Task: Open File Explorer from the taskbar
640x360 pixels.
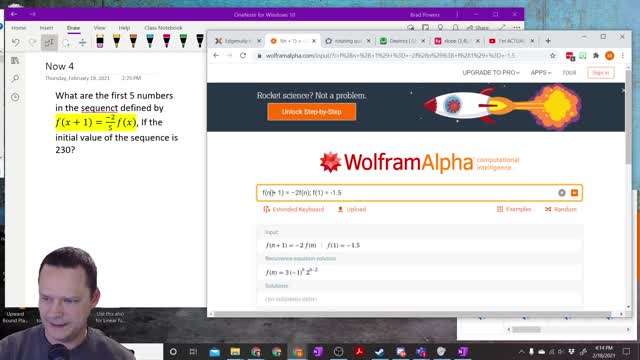Action: [235, 351]
